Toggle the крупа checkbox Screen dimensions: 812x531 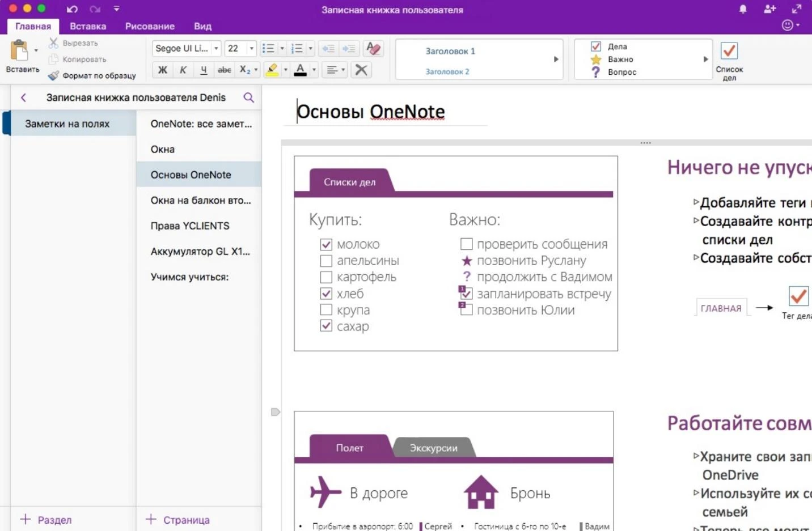point(326,309)
